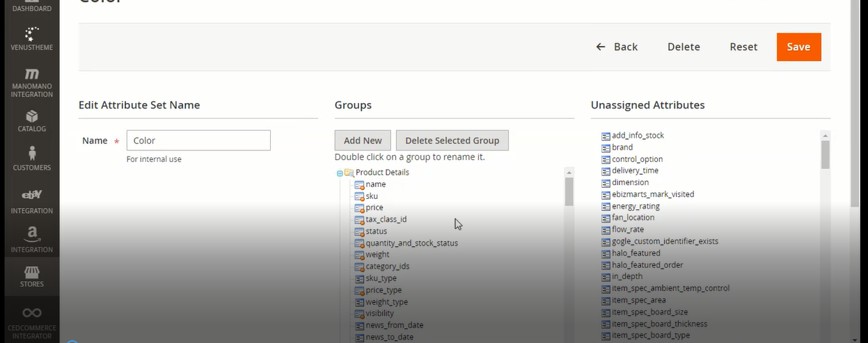Open Amazon Integration sidebar icon
The image size is (868, 343).
(31, 234)
